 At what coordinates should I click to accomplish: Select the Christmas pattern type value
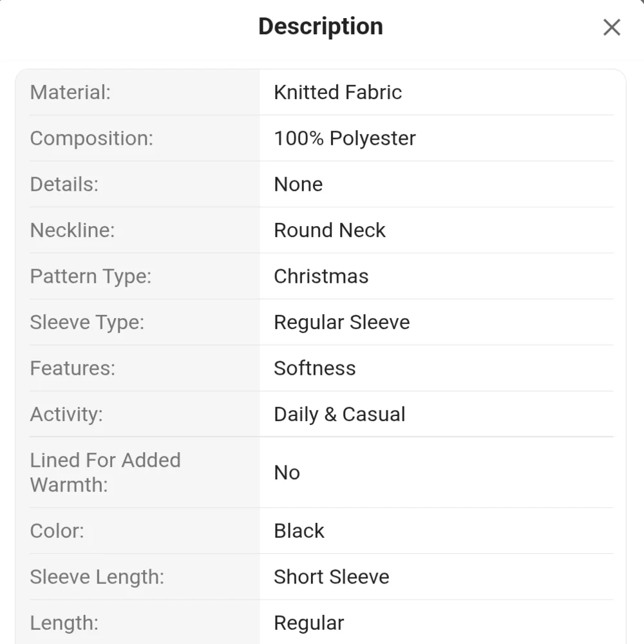(x=321, y=276)
